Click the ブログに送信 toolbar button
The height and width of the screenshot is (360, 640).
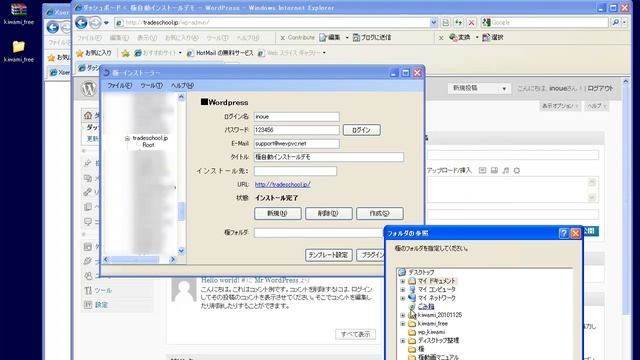372,38
